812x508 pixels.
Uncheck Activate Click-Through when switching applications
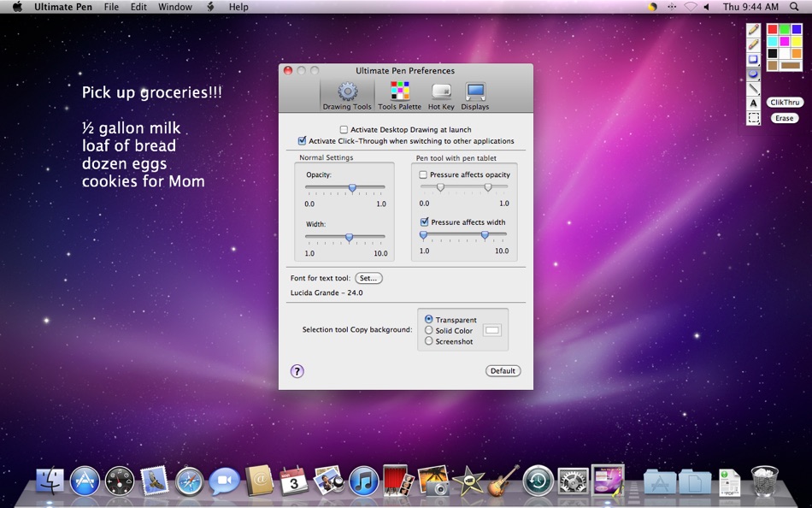coord(303,140)
